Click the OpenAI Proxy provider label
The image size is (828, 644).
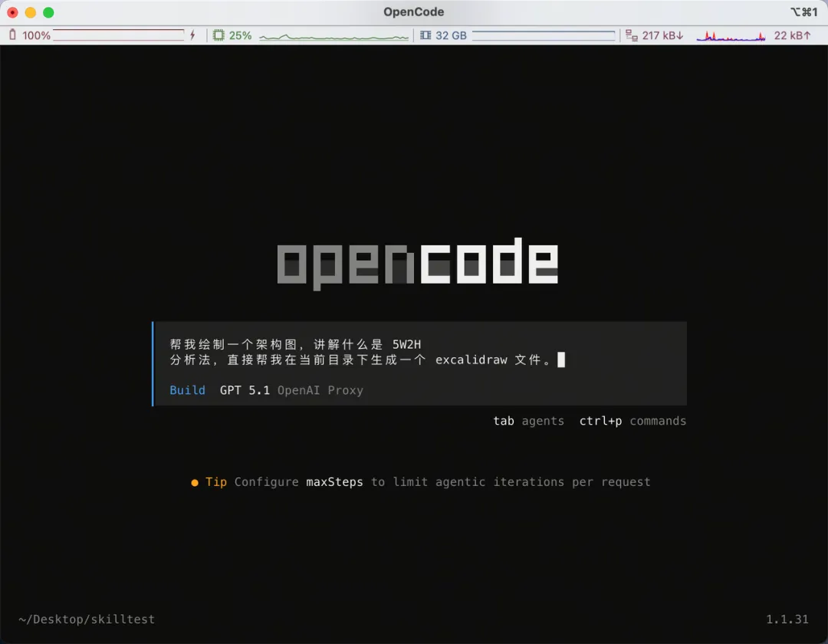[320, 390]
